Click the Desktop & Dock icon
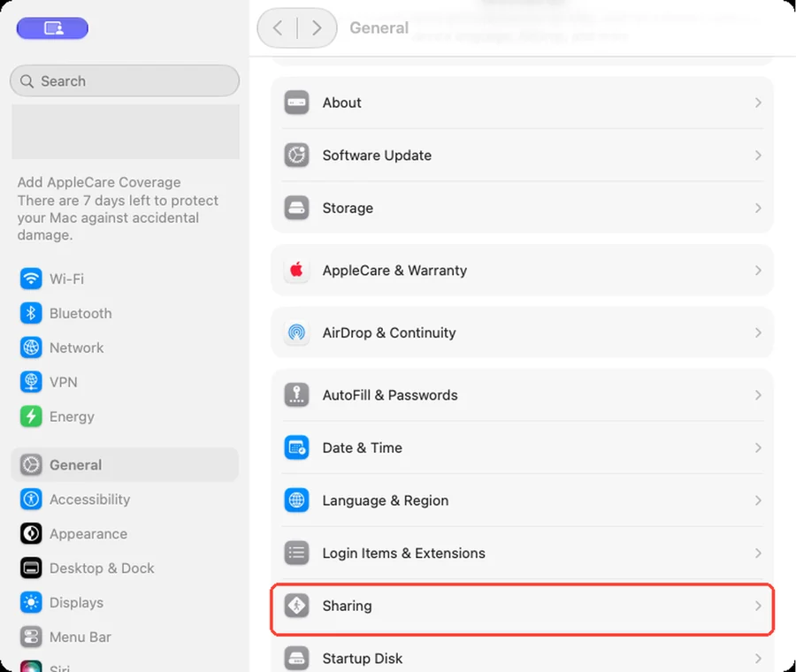This screenshot has height=672, width=796. 31,568
